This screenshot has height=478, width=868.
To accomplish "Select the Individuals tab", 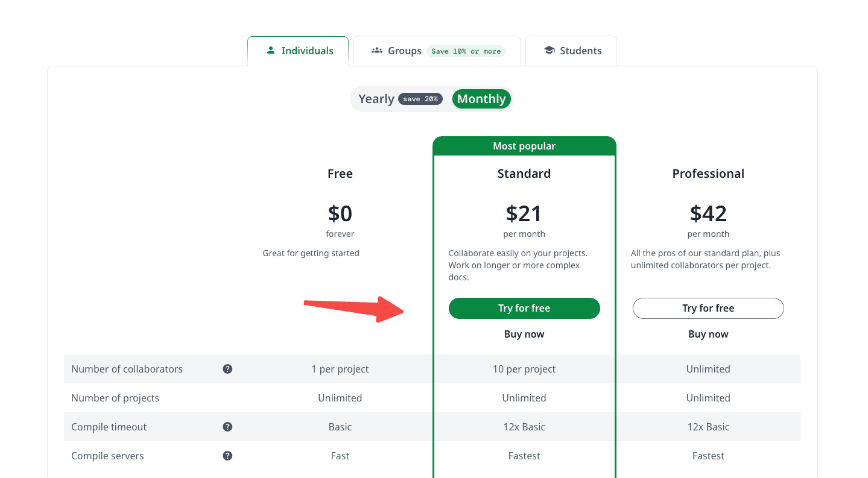I will [x=298, y=51].
